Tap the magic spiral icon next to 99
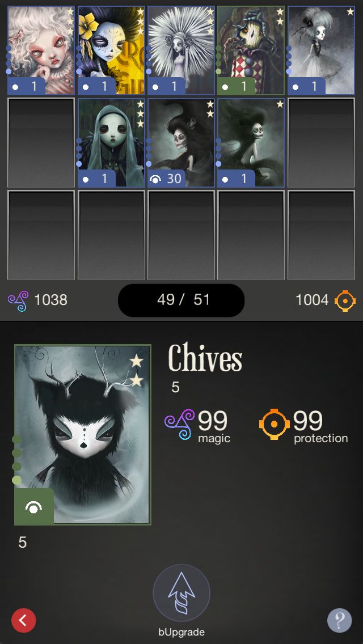Image resolution: width=363 pixels, height=644 pixels. pos(180,424)
